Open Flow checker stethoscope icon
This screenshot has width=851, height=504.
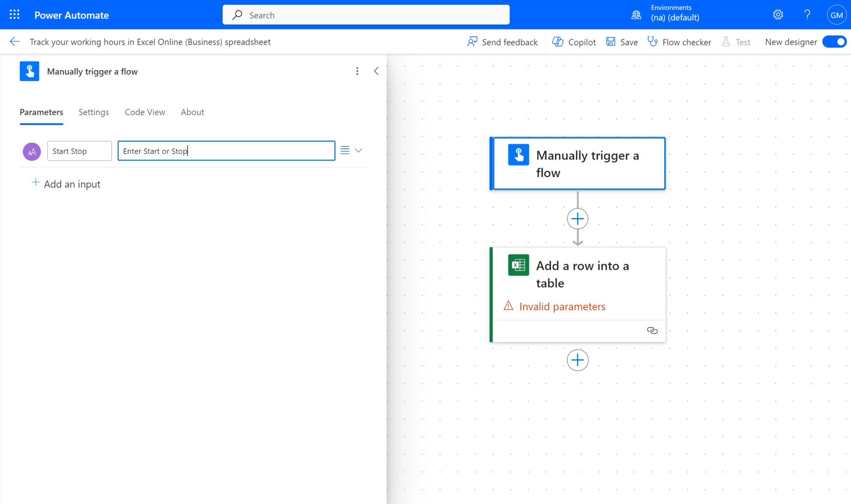pyautogui.click(x=652, y=42)
